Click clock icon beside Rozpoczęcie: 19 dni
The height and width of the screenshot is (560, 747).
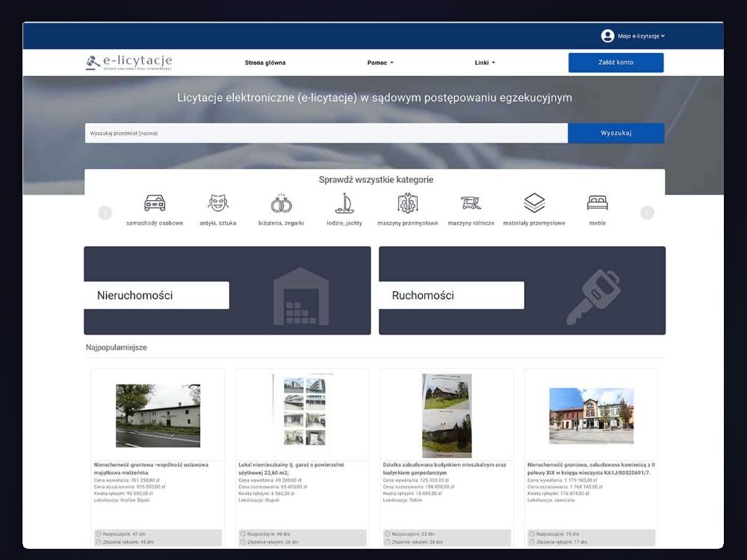coord(532,534)
